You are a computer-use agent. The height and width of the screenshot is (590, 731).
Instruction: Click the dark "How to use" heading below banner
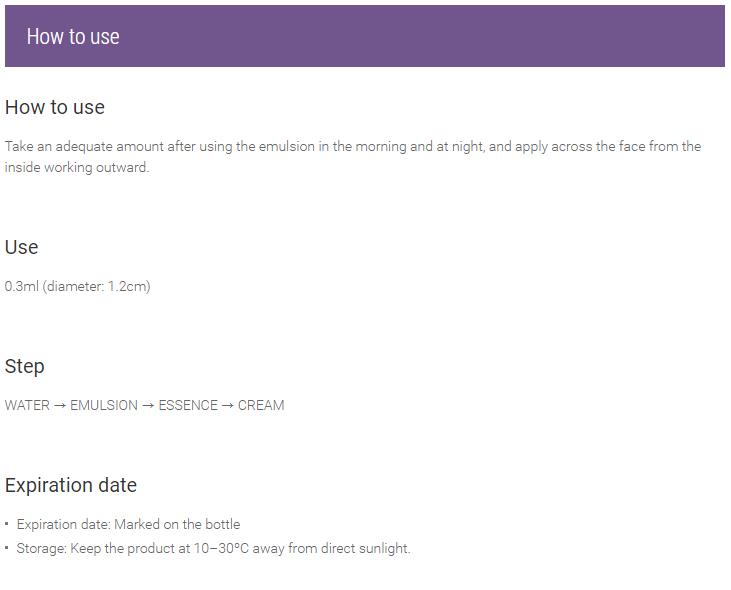pos(55,107)
